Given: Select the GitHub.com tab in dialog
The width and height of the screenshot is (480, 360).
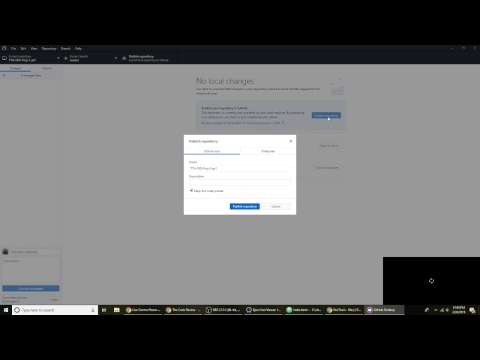Looking at the screenshot, I should pyautogui.click(x=212, y=151).
